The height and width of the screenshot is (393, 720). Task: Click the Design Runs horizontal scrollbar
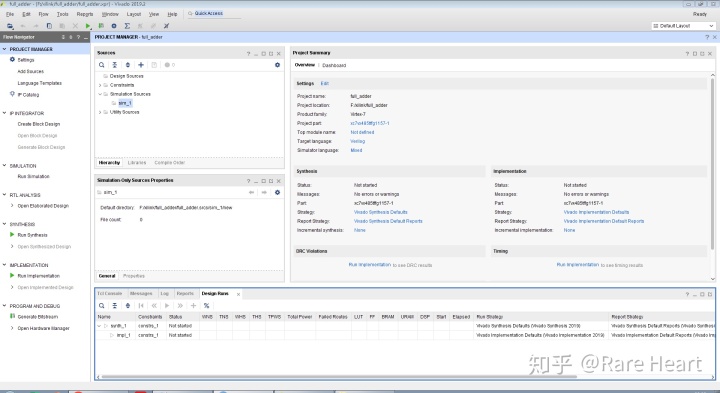click(339, 377)
